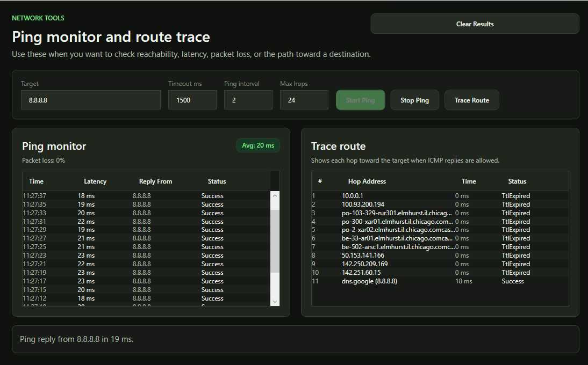
Task: Select hop 3 po-103-329-rur301 address
Action: pos(397,213)
